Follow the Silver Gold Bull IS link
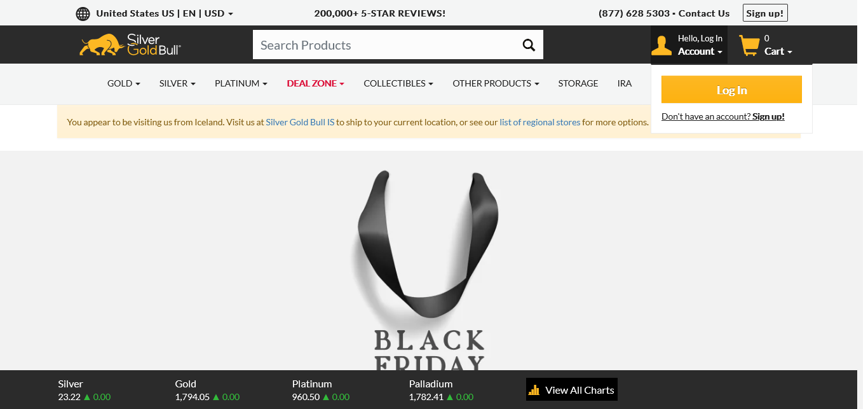 (x=300, y=122)
